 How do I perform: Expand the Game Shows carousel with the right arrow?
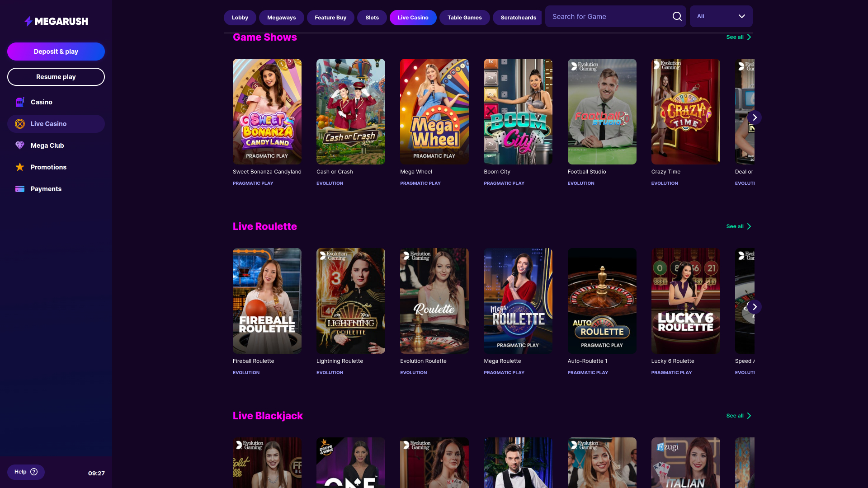click(x=754, y=117)
